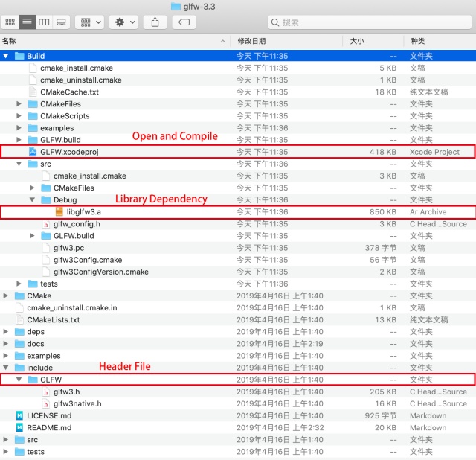This screenshot has height=460, width=476.
Task: Select the LICENSE.md markdown icon
Action: point(19,415)
